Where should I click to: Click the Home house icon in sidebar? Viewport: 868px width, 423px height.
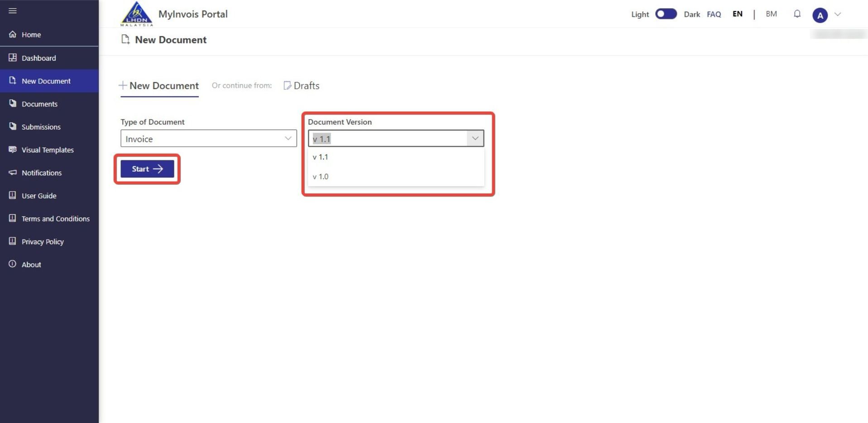coord(13,34)
